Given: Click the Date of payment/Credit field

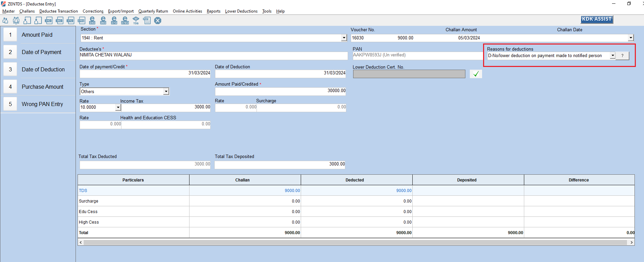Looking at the screenshot, I should point(145,74).
